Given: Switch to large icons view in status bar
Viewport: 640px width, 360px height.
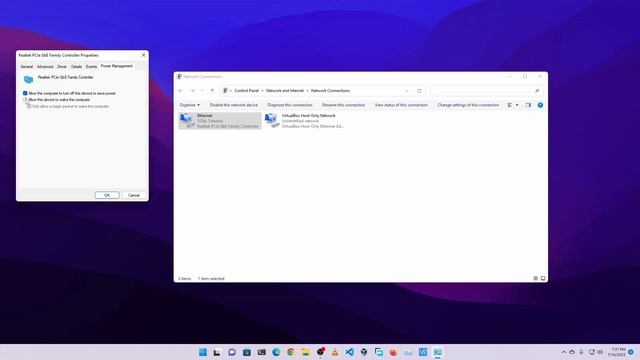Looking at the screenshot, I should coord(543,278).
